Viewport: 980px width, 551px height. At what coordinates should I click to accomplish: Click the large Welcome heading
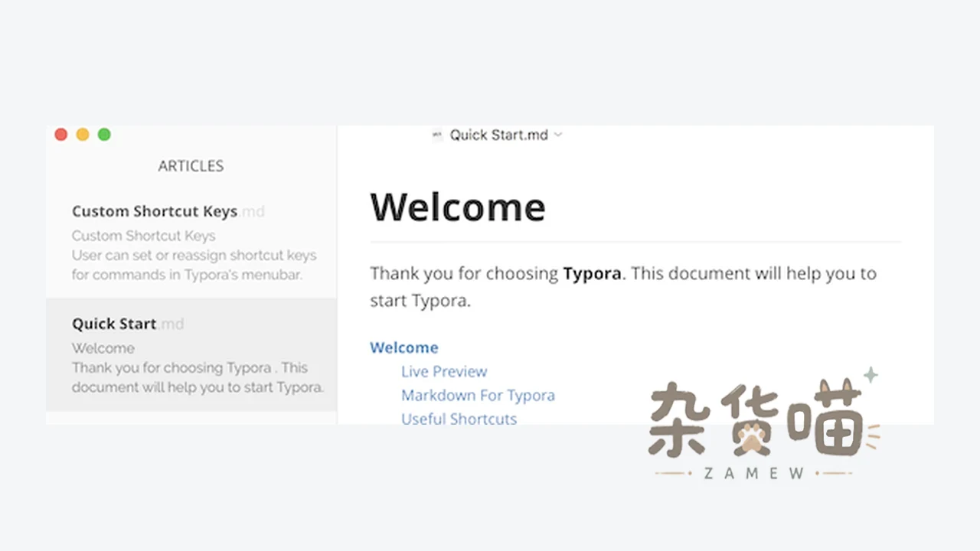click(458, 207)
